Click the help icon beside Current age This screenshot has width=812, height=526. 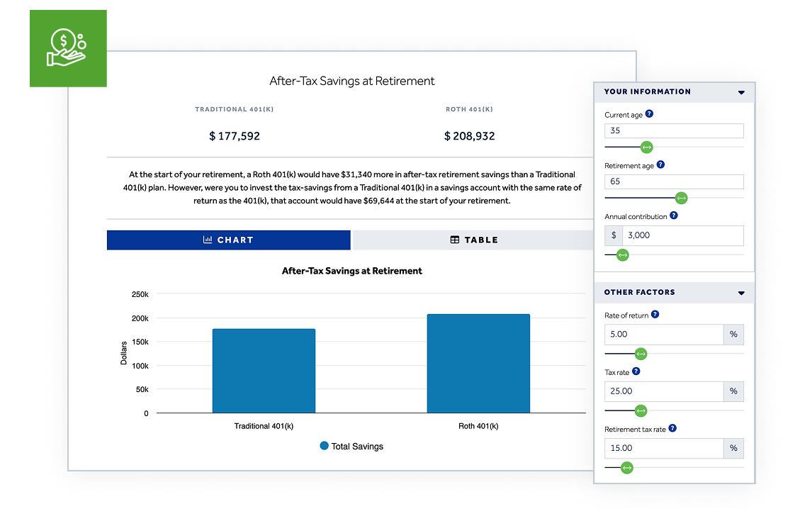click(650, 114)
